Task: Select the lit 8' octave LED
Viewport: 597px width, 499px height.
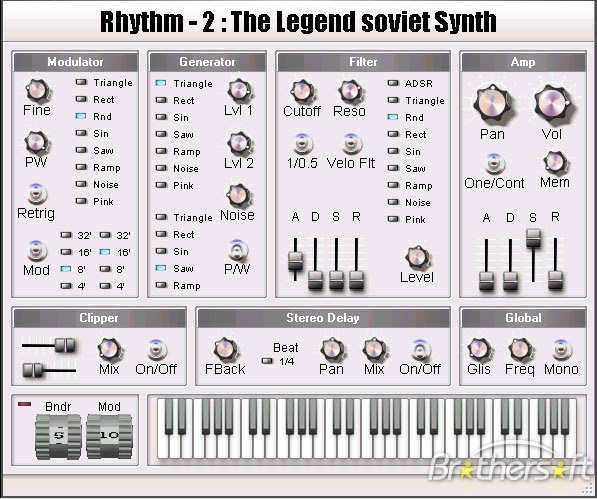Action: point(66,269)
